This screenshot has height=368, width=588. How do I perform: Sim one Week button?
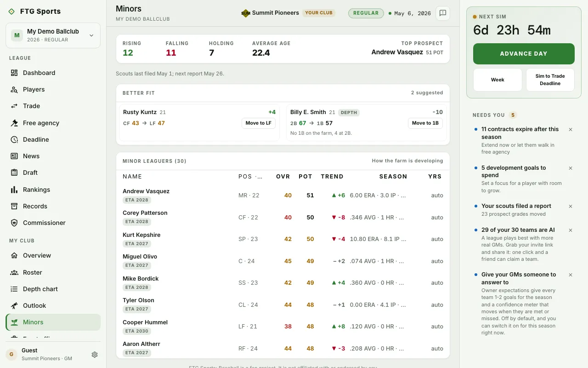(498, 80)
